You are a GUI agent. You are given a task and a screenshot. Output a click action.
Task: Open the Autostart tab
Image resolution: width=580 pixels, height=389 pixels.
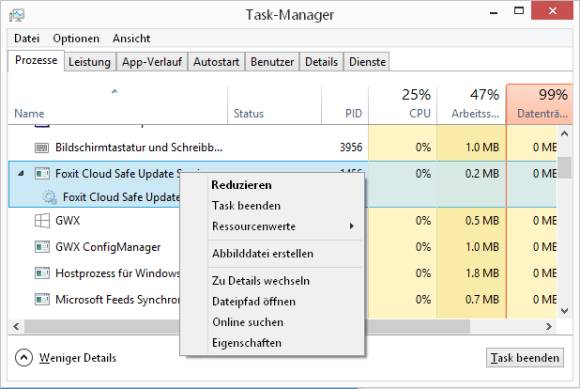(216, 62)
